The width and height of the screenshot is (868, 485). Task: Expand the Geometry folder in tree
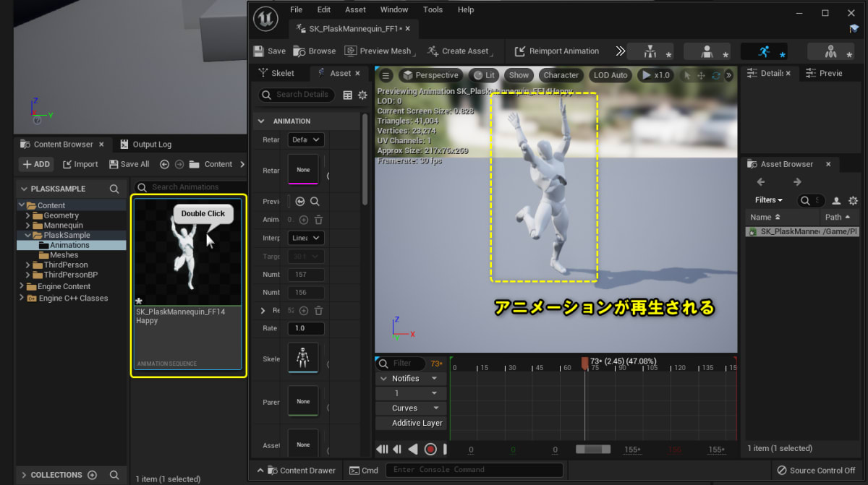[29, 215]
